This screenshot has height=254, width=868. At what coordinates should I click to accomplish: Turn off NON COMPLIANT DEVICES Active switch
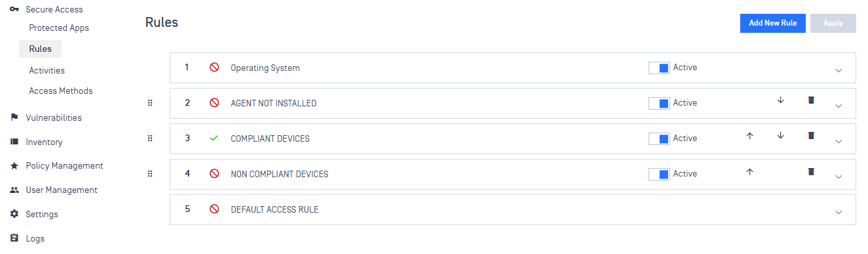pyautogui.click(x=659, y=174)
